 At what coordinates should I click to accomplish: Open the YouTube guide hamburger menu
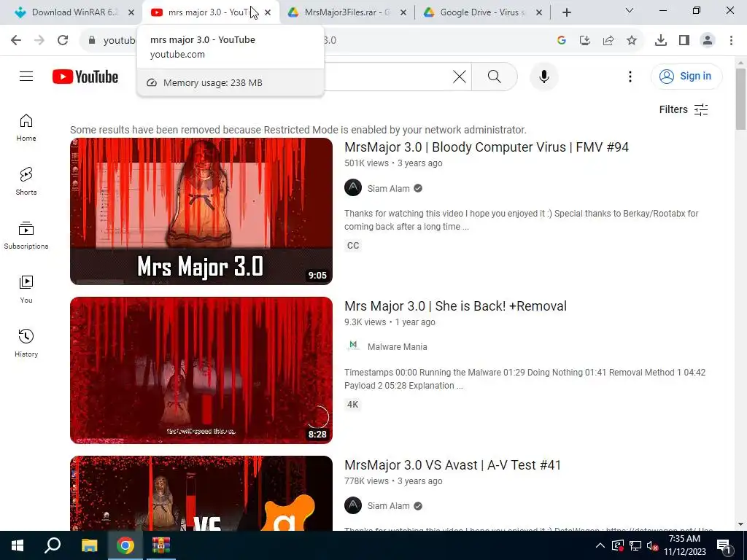pyautogui.click(x=26, y=76)
